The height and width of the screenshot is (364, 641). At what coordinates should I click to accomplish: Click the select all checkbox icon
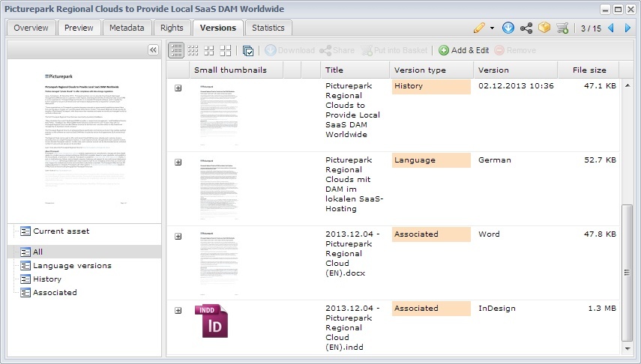tap(247, 50)
